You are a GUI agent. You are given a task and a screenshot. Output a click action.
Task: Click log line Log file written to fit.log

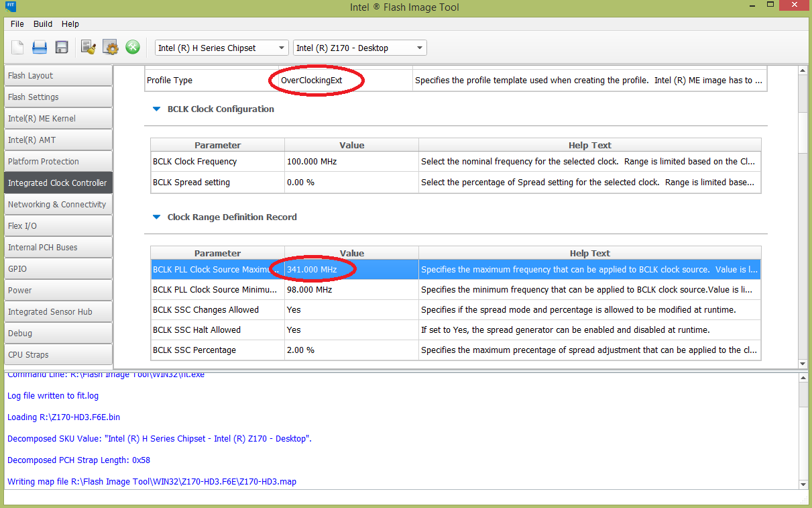click(x=53, y=396)
